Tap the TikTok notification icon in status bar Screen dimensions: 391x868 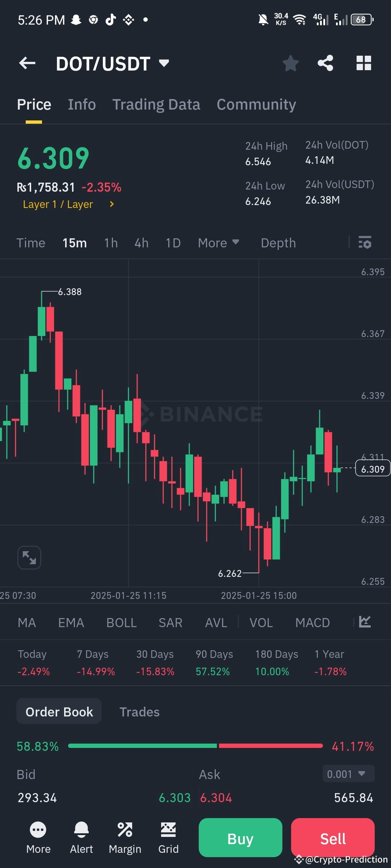click(x=110, y=20)
